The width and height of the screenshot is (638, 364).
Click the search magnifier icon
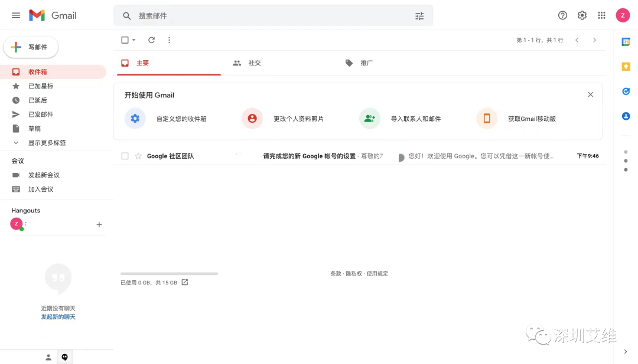[127, 16]
